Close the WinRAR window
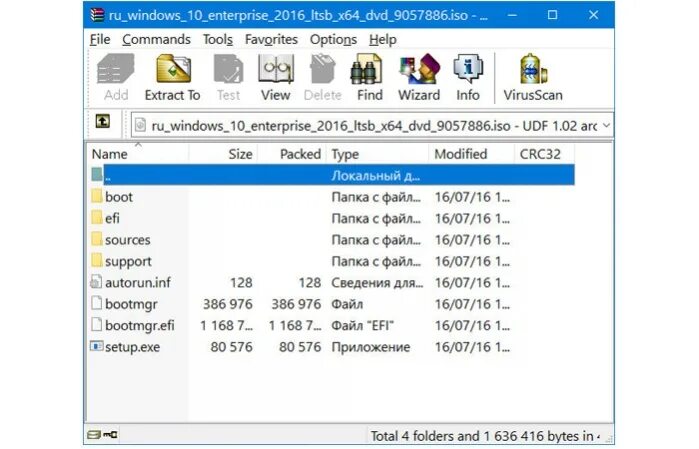Screen dimensions: 699x449 click(x=593, y=15)
